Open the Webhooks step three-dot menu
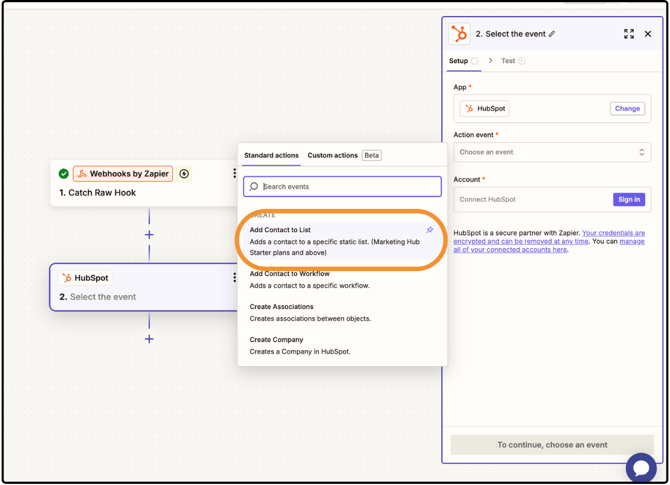The height and width of the screenshot is (485, 670). 234,173
